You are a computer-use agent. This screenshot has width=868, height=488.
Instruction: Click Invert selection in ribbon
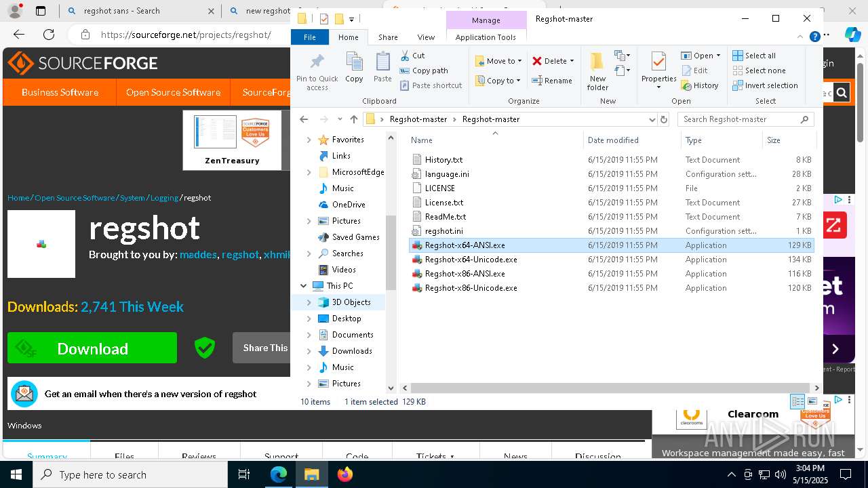pos(765,85)
